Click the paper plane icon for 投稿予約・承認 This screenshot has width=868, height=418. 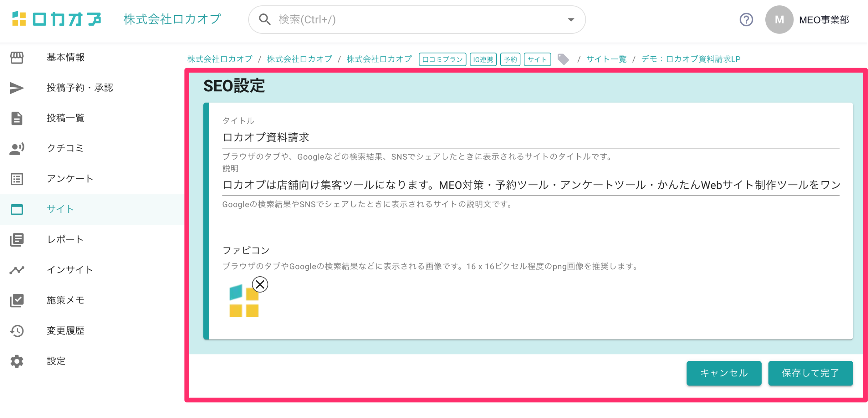(x=17, y=88)
